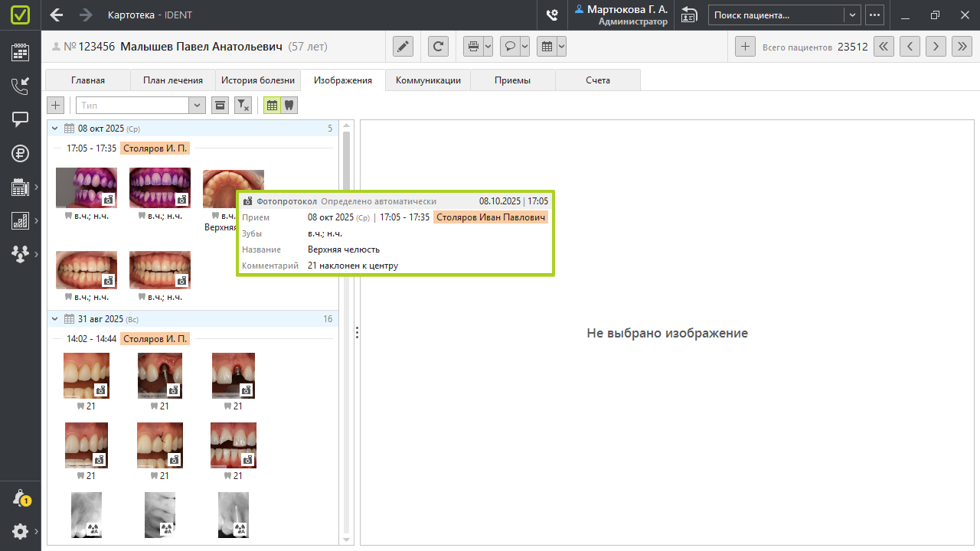
Task: Refresh the patient card
Action: click(438, 47)
